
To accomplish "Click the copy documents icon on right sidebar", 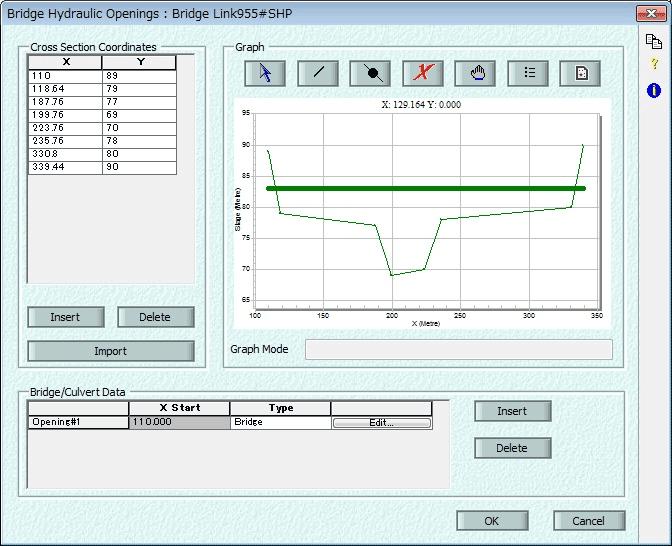I will click(x=654, y=42).
